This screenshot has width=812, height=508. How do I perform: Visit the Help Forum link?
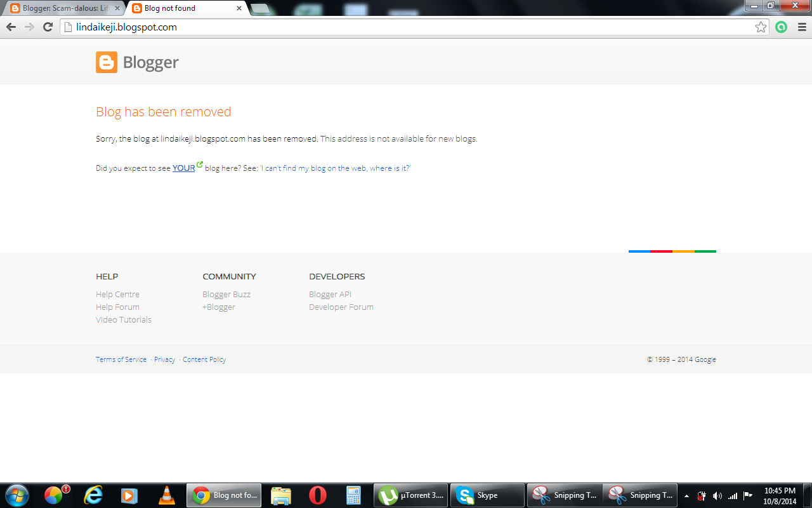tap(117, 307)
